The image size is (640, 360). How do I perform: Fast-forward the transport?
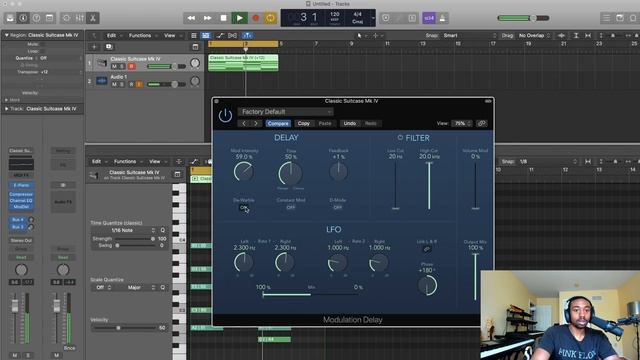coord(207,18)
